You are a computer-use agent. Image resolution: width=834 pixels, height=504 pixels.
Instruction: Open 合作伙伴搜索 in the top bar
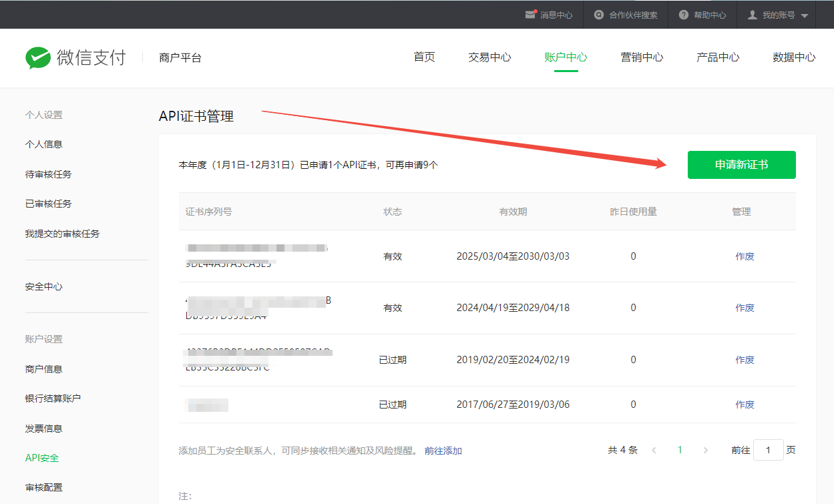634,15
